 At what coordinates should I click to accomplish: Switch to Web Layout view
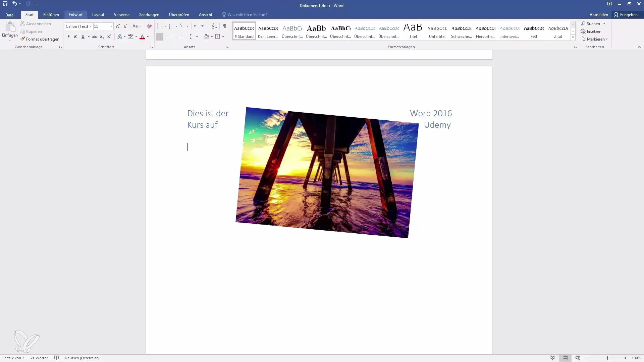pos(578,358)
